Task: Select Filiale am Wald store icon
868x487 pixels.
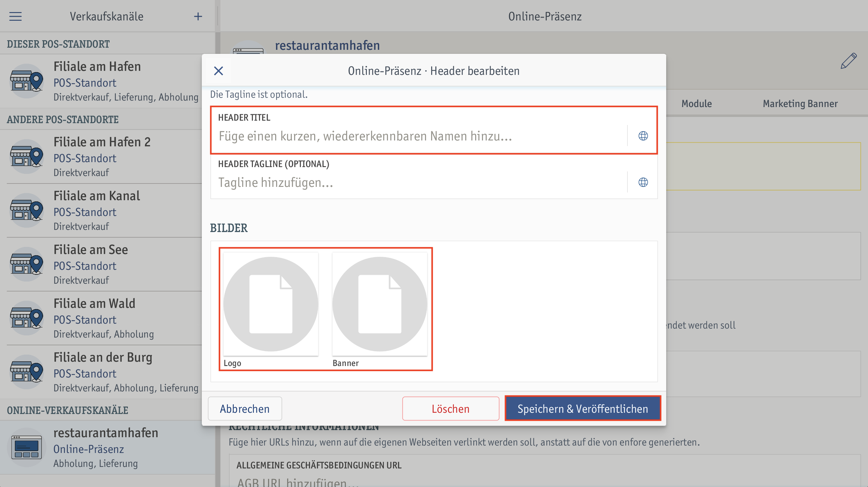Action: point(27,318)
